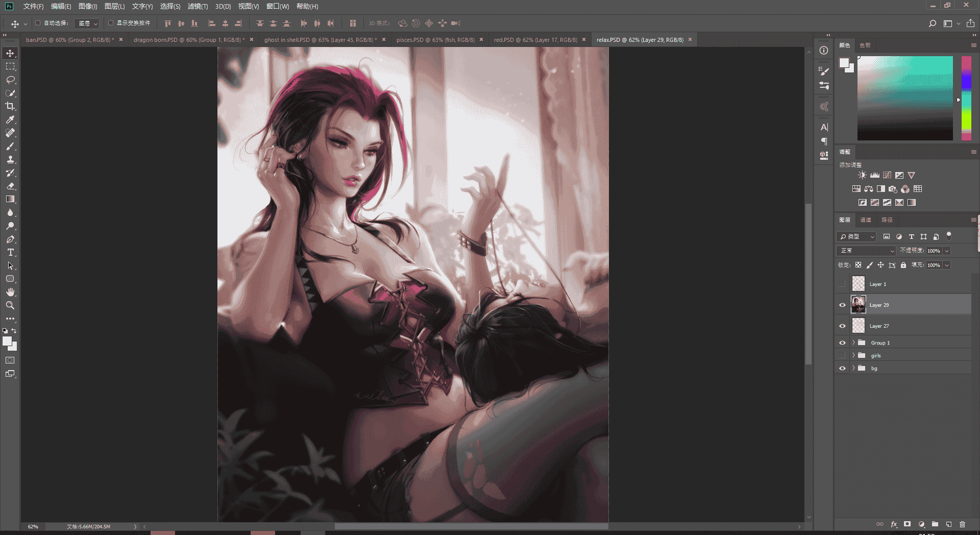Select the Horizontal Type tool
The width and height of the screenshot is (980, 535).
click(10, 252)
